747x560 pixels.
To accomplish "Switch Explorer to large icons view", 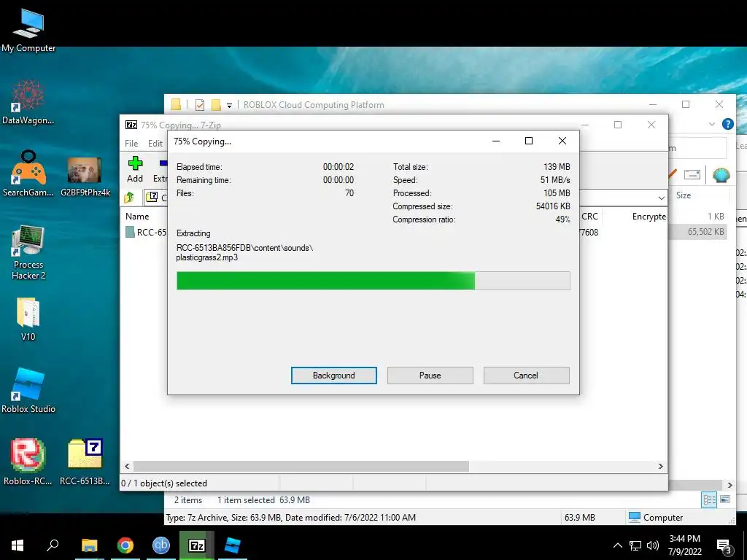I will click(x=725, y=499).
